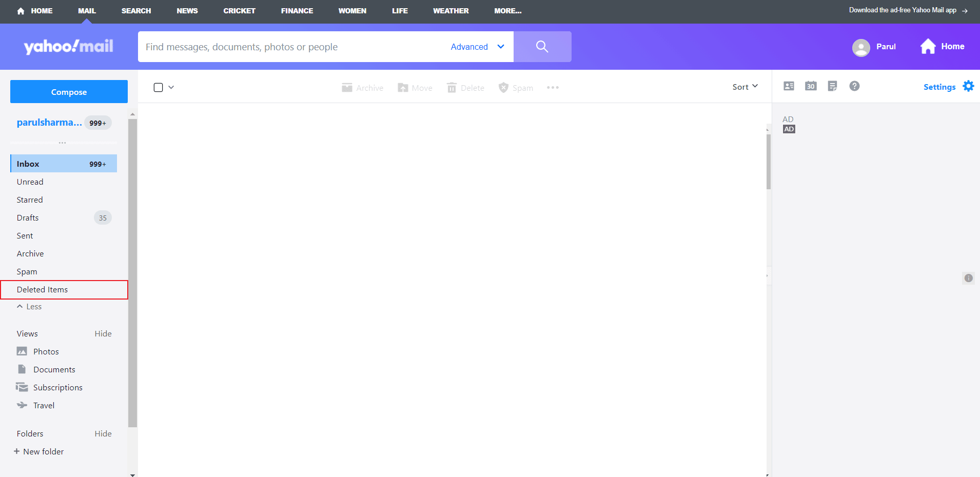Open the Settings gear icon
The height and width of the screenshot is (477, 980).
coord(969,86)
